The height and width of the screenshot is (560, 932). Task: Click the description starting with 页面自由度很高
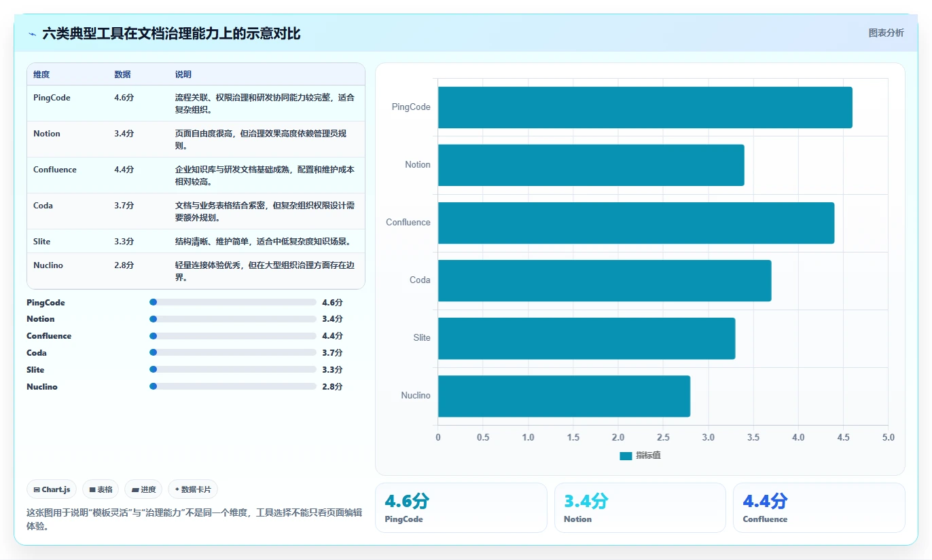coord(261,139)
